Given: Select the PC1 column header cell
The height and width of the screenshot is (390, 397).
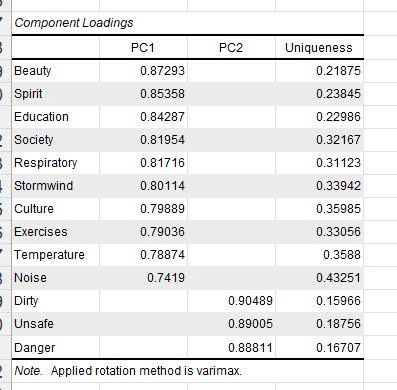Looking at the screenshot, I should click(x=143, y=48).
